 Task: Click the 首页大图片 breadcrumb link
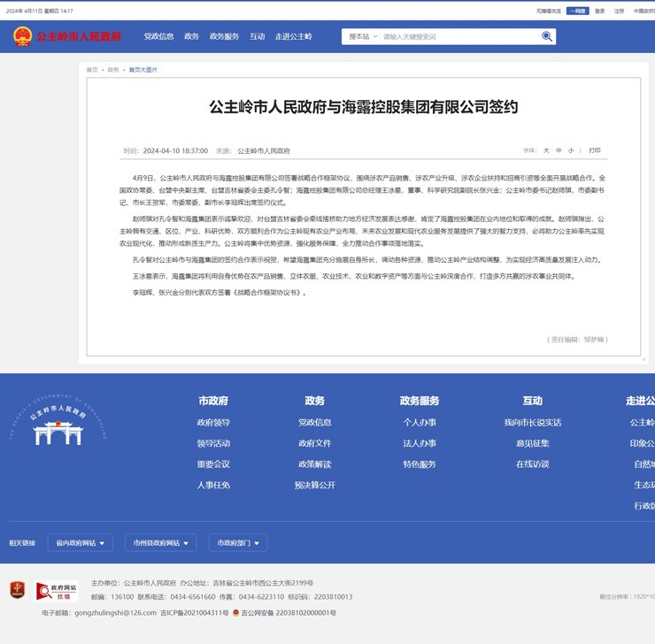[x=143, y=69]
